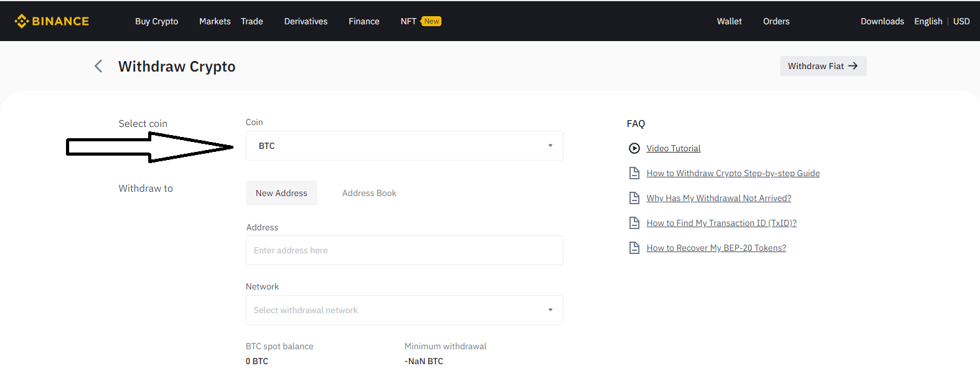Viewport: 980px width, 376px height.
Task: Click the FAQ heading
Action: 636,123
